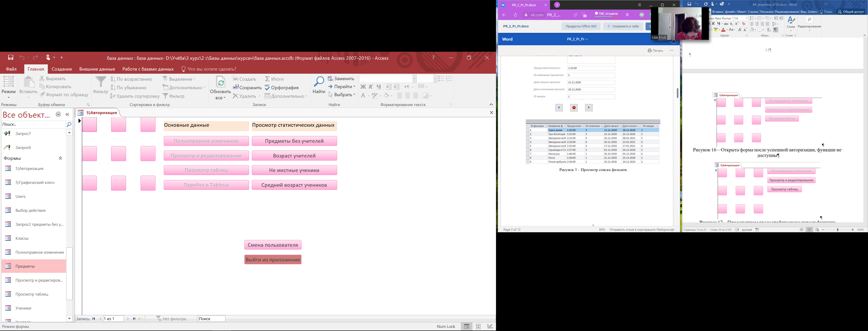Switch to Layout view using status bar icon
868x331 pixels.
[x=478, y=326]
